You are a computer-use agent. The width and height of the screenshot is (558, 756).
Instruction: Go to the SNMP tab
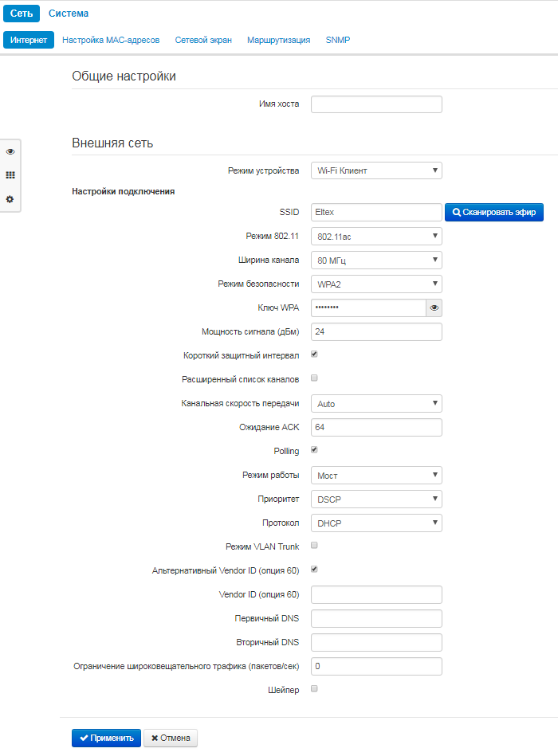[x=338, y=40]
